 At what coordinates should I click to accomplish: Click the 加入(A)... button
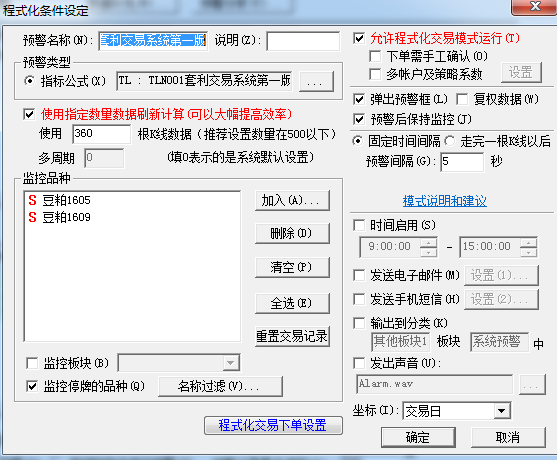point(292,201)
